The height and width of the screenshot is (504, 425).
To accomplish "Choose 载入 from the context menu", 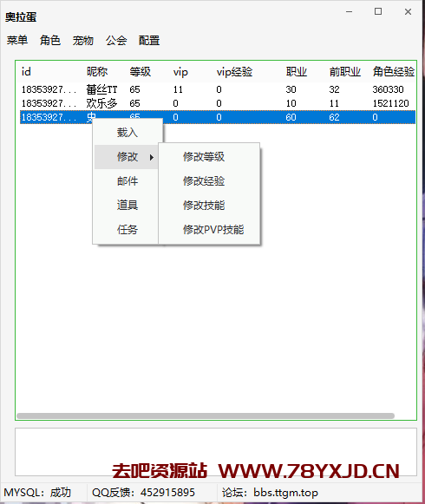I will click(127, 133).
